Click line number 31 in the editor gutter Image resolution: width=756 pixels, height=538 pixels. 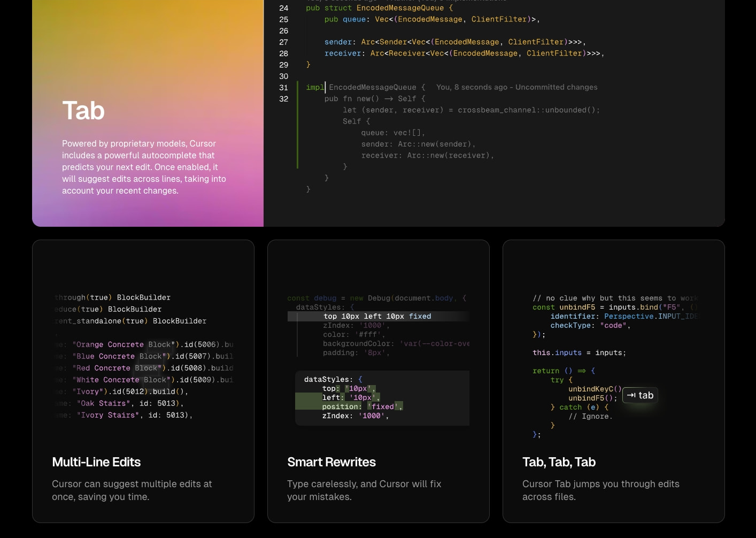284,88
